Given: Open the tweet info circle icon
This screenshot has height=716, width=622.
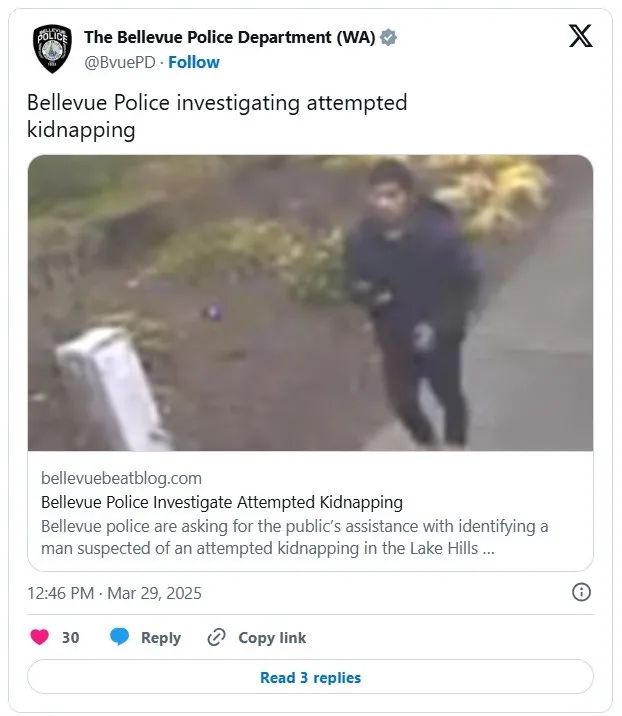Looking at the screenshot, I should (x=581, y=592).
